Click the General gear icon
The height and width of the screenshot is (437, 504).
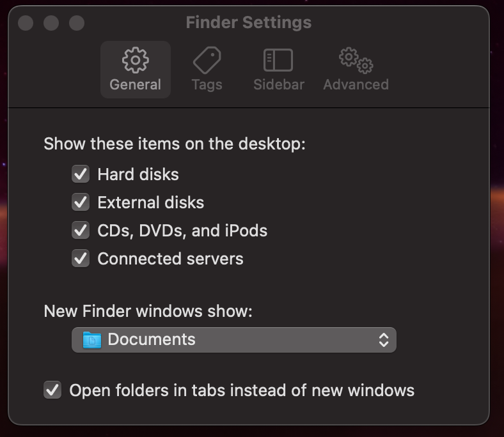[136, 60]
